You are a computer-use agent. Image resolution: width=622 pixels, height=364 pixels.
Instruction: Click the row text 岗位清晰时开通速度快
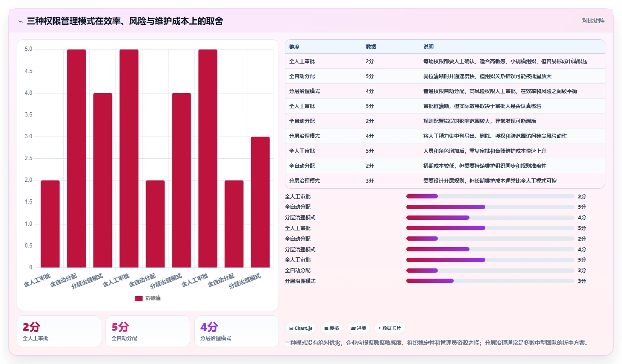click(449, 76)
